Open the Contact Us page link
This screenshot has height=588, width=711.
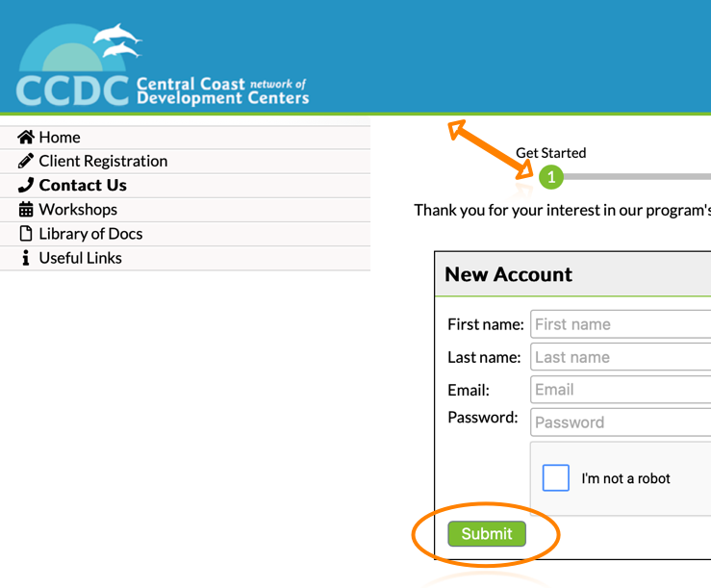[x=83, y=186]
